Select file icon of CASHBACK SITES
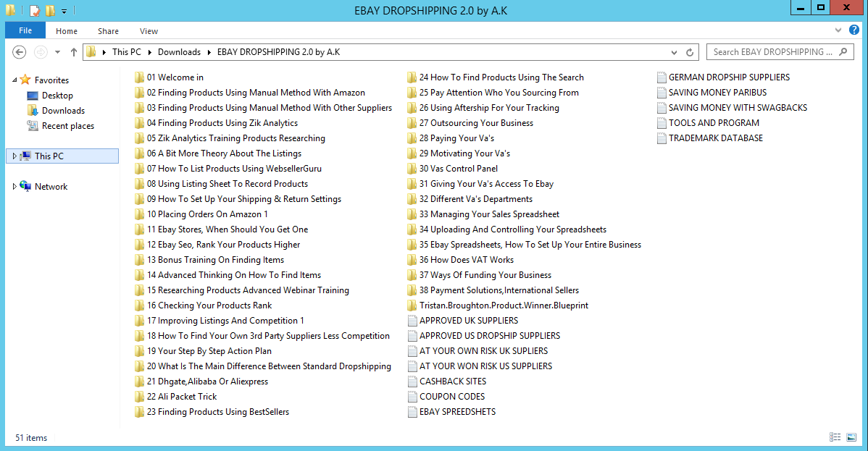 point(412,382)
